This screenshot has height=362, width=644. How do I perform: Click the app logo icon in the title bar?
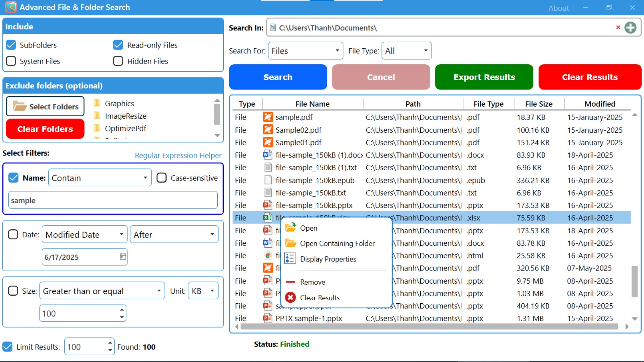coord(10,7)
